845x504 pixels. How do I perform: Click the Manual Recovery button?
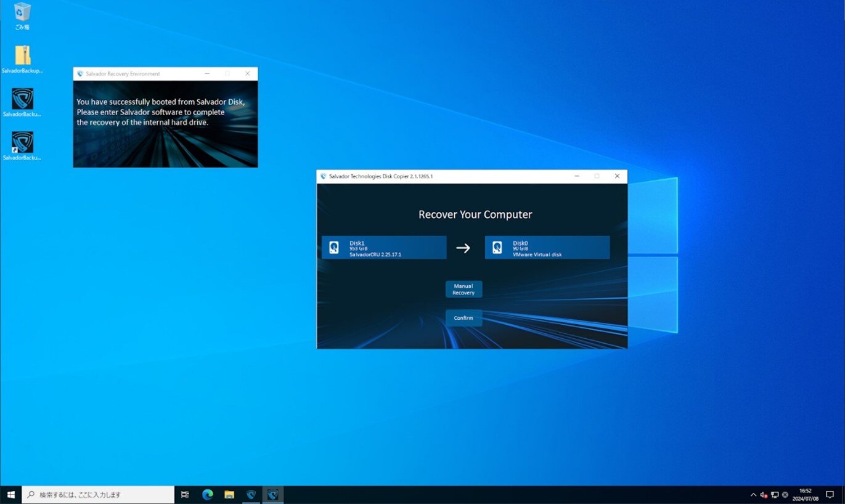point(463,290)
